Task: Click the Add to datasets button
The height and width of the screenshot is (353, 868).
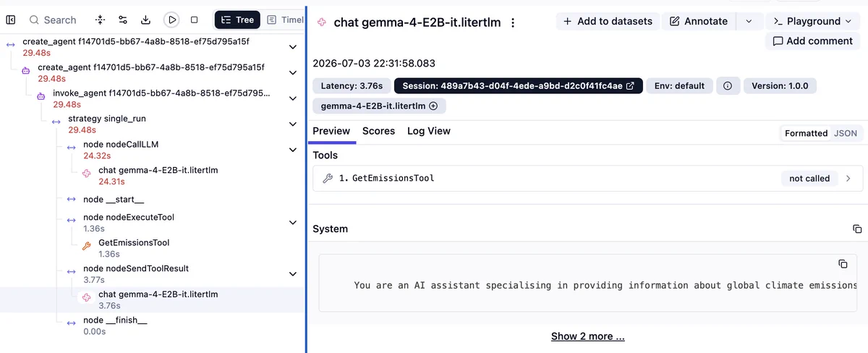Action: pyautogui.click(x=608, y=22)
